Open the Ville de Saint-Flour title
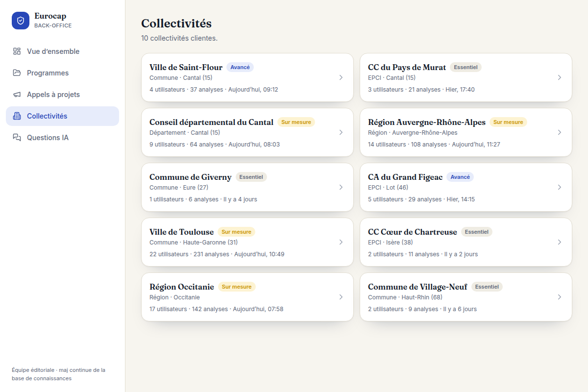Viewport: 588px width, 392px height. tap(186, 67)
